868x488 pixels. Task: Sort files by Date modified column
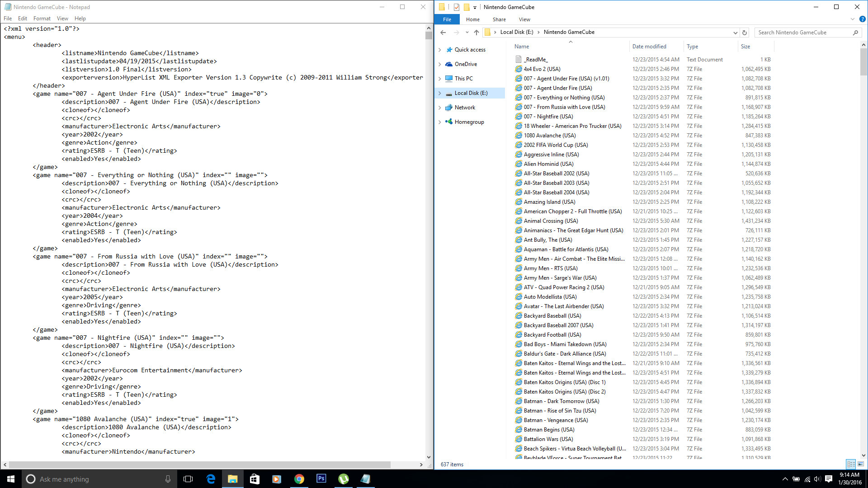pyautogui.click(x=649, y=47)
